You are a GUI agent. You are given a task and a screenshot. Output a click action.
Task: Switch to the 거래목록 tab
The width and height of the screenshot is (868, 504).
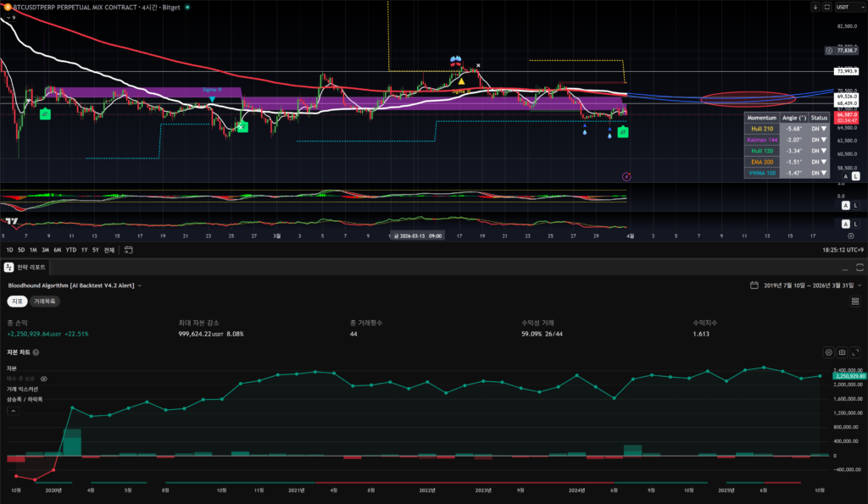(x=43, y=301)
